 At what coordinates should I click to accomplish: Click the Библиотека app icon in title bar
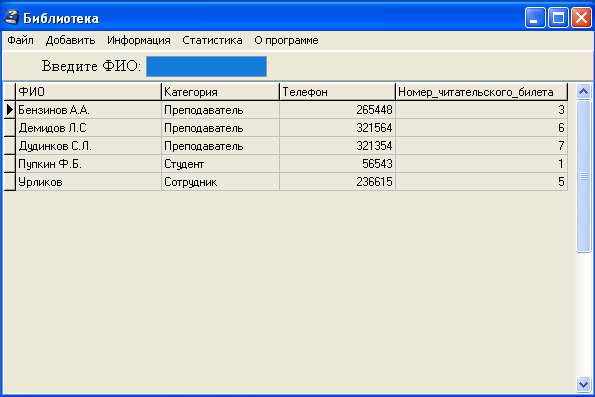click(12, 17)
